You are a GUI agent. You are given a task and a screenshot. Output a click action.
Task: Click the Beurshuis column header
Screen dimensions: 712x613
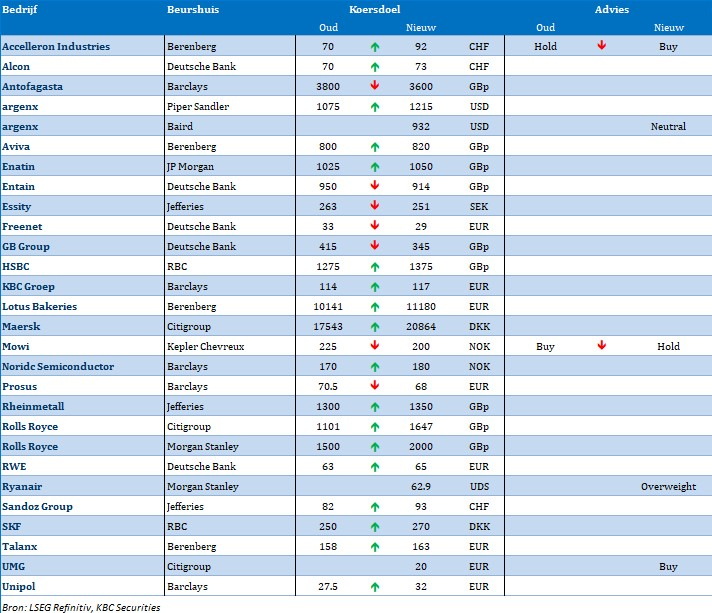tap(193, 10)
